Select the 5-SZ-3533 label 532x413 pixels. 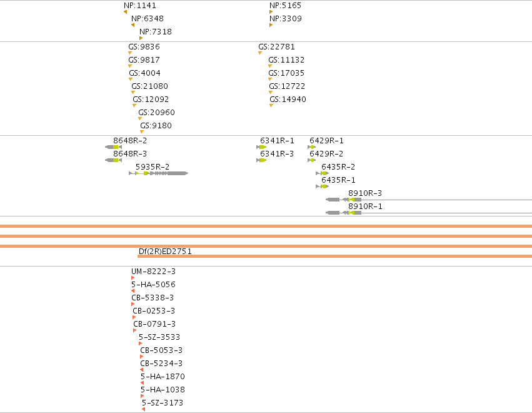click(159, 337)
